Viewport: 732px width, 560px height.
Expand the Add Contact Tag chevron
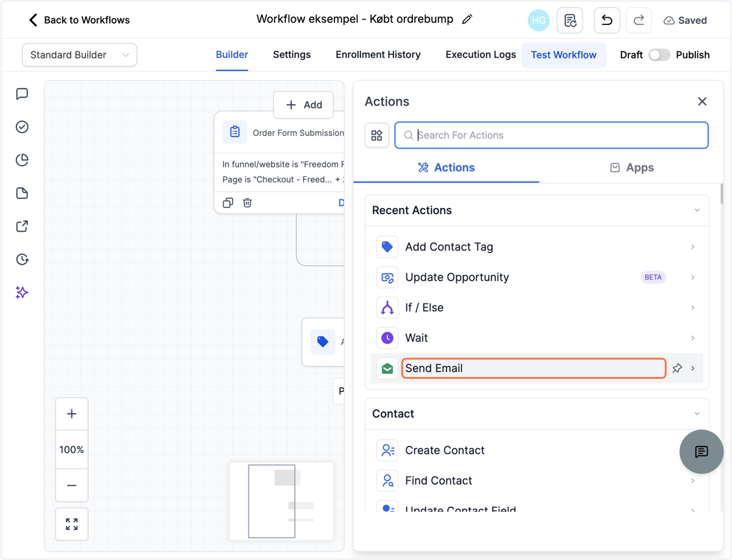(693, 247)
